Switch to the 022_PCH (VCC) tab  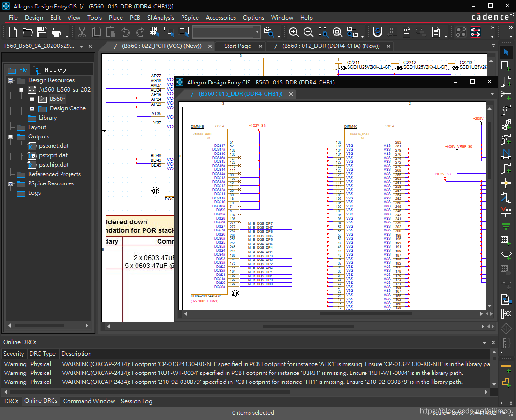pos(158,46)
